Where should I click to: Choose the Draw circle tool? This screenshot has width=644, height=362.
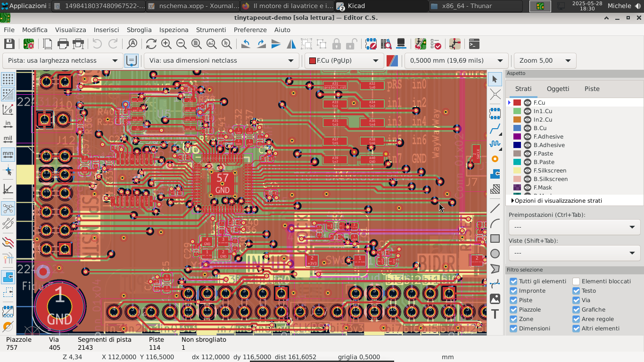(x=495, y=254)
